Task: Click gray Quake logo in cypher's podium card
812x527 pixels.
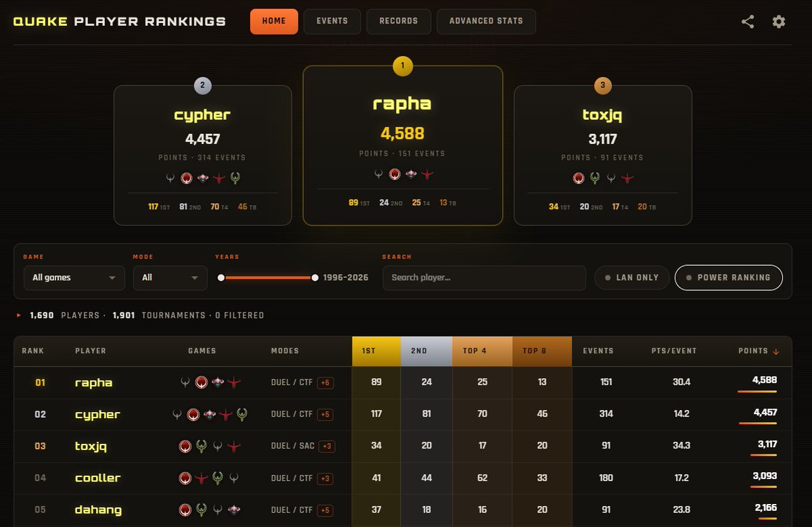Action: [171, 179]
